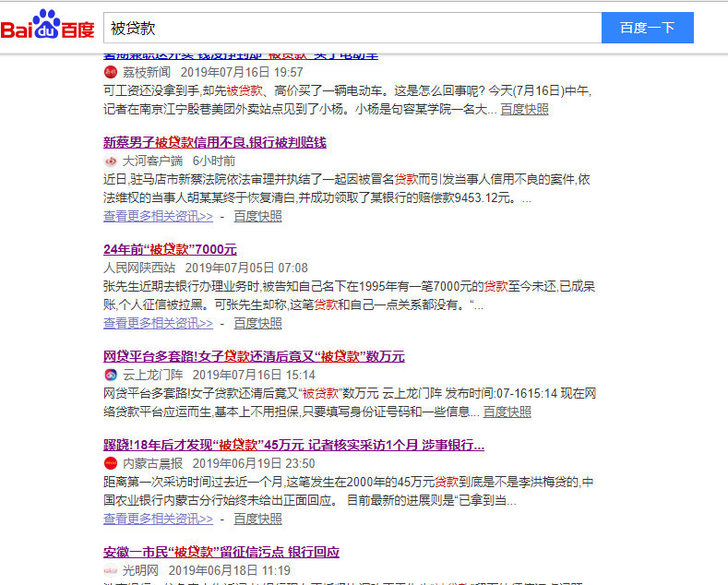
Task: Click the search box containing 被贷款
Action: tap(352, 28)
